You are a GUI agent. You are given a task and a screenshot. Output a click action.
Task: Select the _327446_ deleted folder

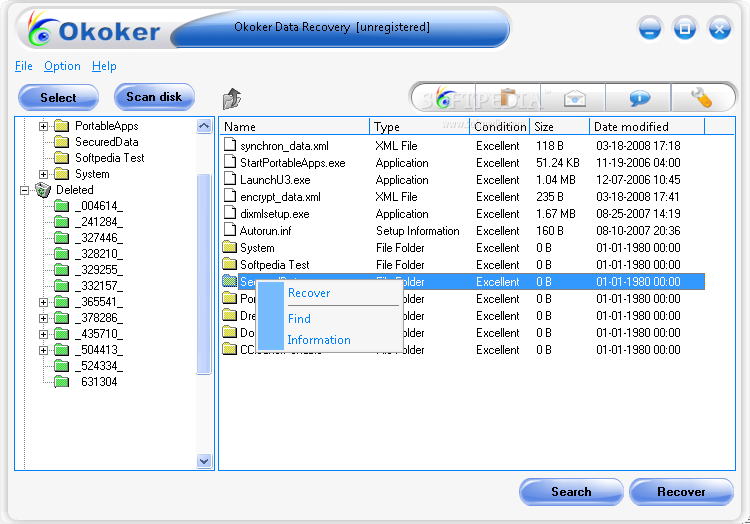pos(99,238)
